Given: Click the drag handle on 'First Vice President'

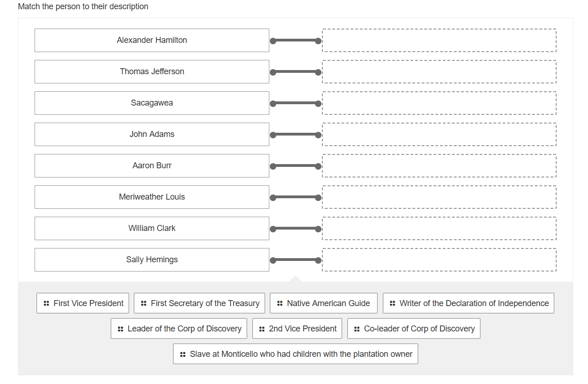Looking at the screenshot, I should click(46, 303).
